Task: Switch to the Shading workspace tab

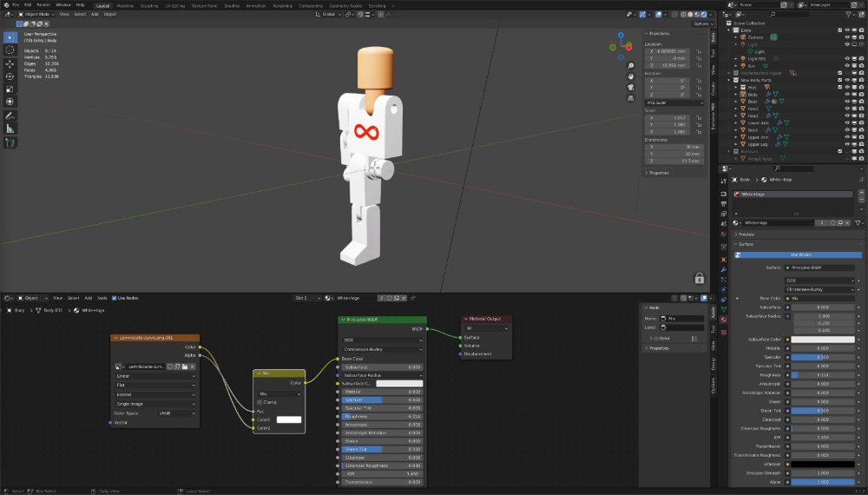Action: coord(232,5)
